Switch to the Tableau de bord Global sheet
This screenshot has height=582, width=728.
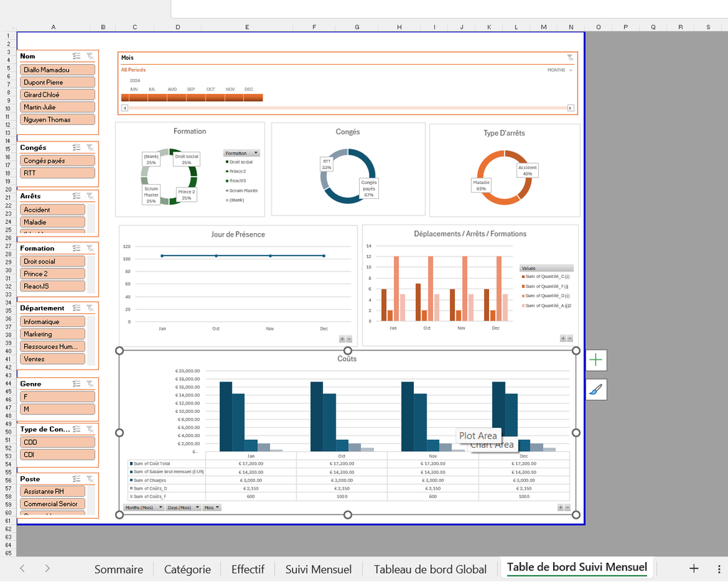pos(429,568)
